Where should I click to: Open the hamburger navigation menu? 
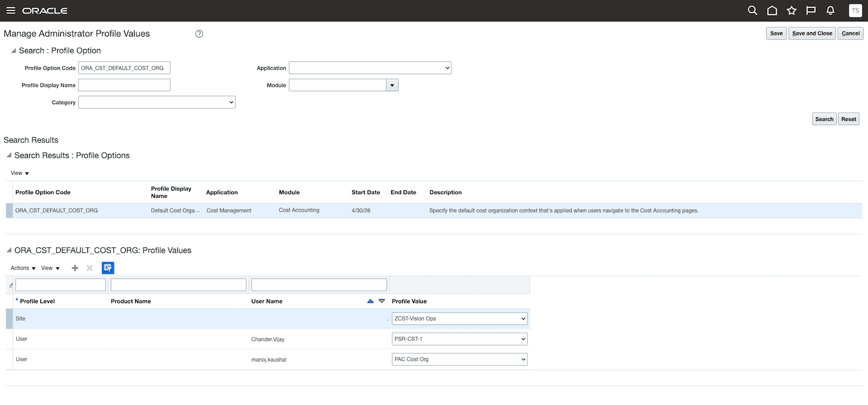(x=11, y=11)
